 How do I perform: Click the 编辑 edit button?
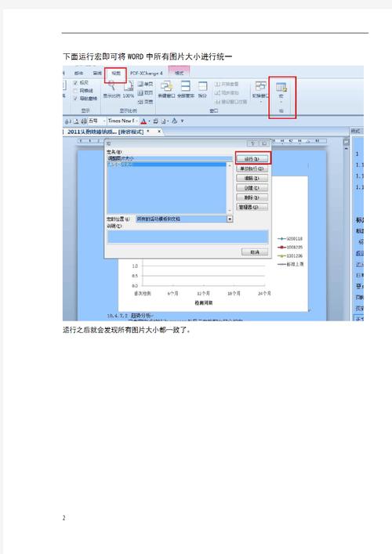click(x=252, y=178)
